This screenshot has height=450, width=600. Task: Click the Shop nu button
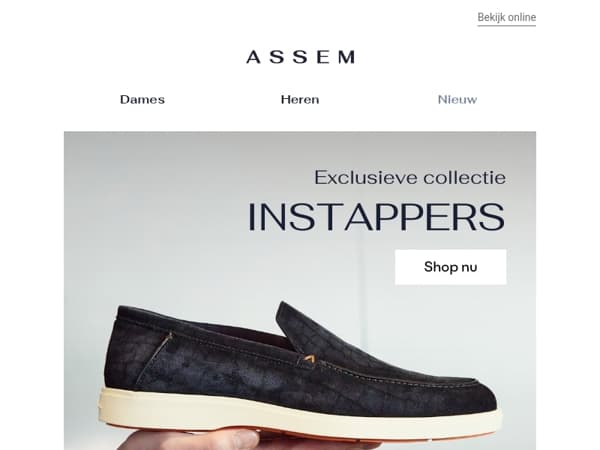[x=450, y=267]
